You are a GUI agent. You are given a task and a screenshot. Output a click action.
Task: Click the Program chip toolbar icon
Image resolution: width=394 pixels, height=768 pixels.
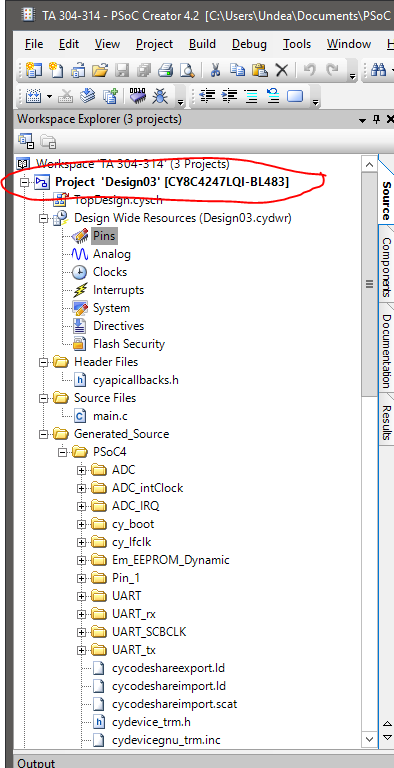coord(138,96)
